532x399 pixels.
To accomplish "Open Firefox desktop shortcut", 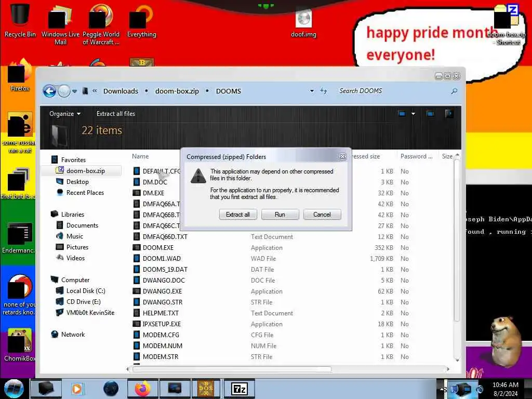I will click(x=20, y=75).
